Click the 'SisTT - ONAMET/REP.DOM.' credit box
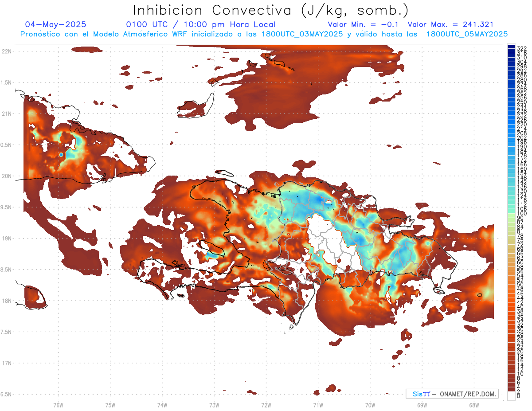Viewport: 532px width, 411px height. 452,394
